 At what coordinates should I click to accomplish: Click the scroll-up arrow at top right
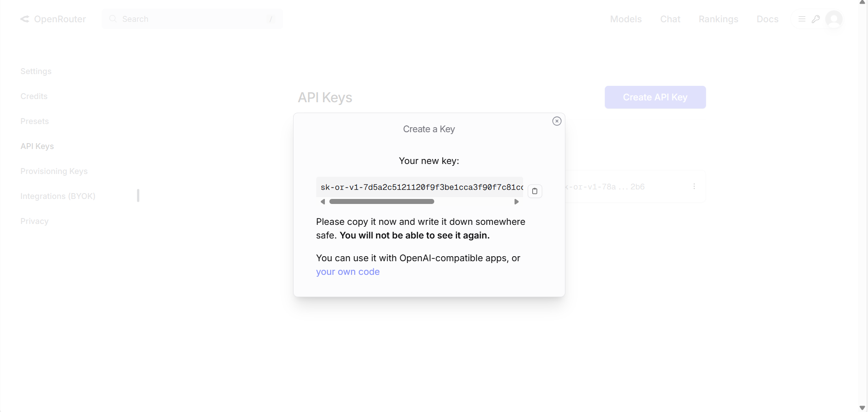pyautogui.click(x=862, y=3)
